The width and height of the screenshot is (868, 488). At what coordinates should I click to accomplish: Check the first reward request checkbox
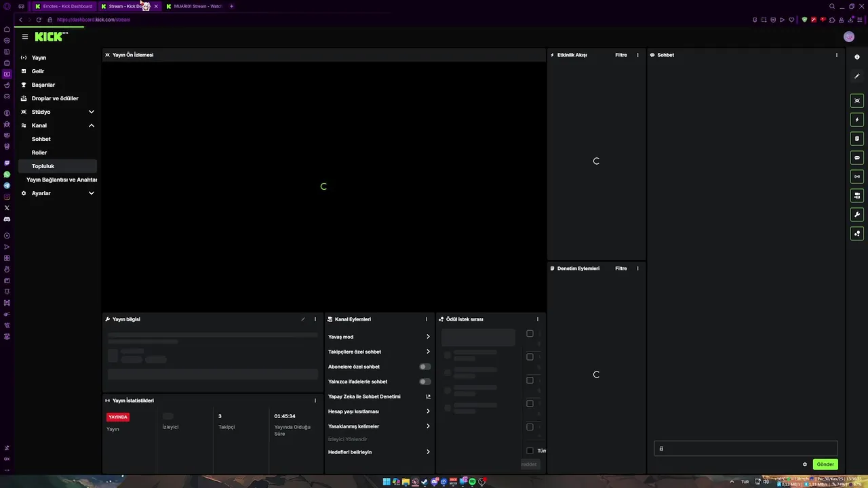tap(530, 333)
